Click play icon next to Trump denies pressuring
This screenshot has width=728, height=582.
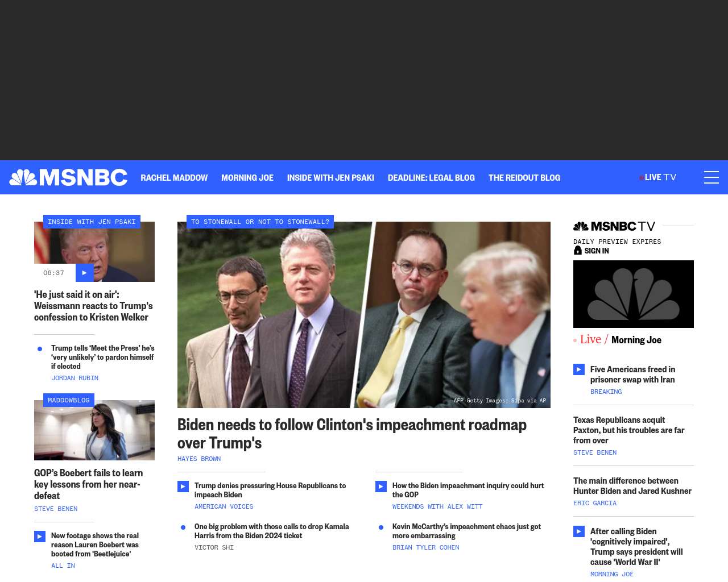point(183,487)
